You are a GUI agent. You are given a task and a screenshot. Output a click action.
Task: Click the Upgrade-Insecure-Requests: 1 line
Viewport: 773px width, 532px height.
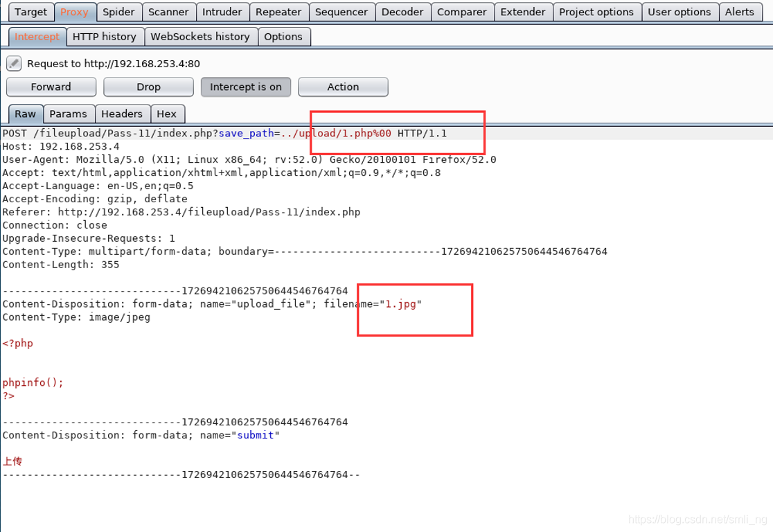89,238
